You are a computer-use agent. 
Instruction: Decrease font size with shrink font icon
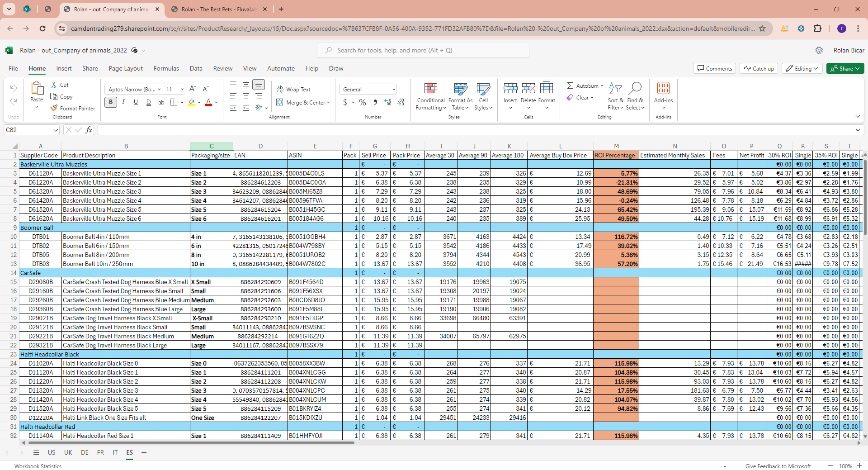(206, 89)
